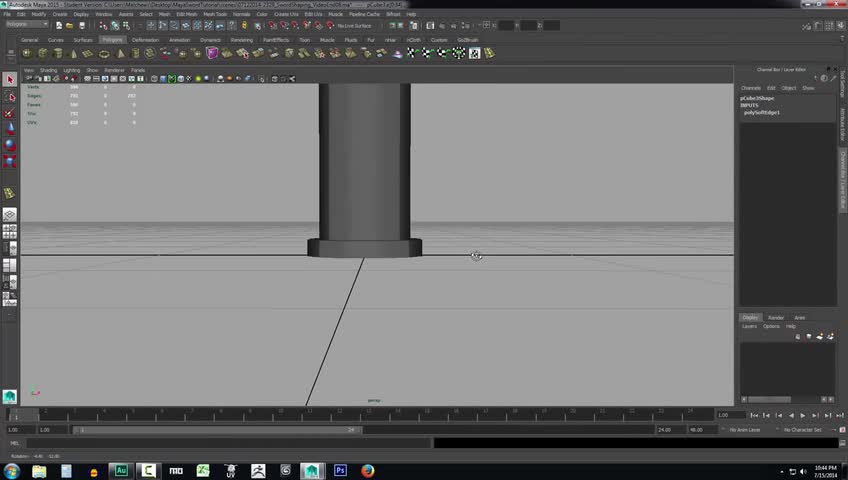Viewport: 848px width, 480px height.
Task: Create a polygon cylinder from shelf
Action: pyautogui.click(x=58, y=53)
